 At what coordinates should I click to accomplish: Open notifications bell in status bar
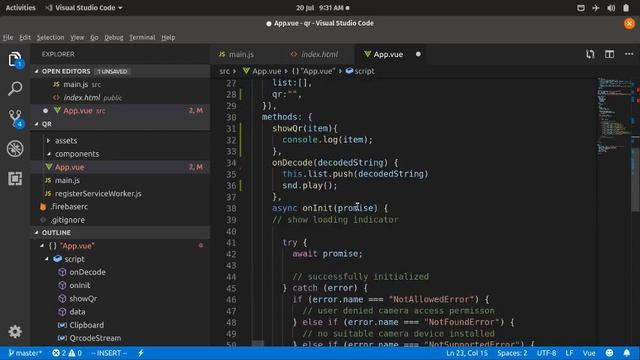(627, 353)
